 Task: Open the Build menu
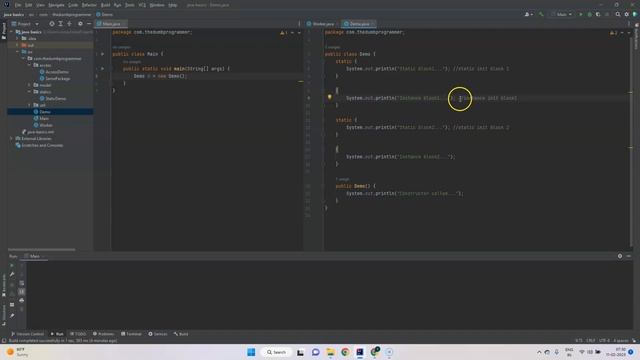tap(106, 5)
